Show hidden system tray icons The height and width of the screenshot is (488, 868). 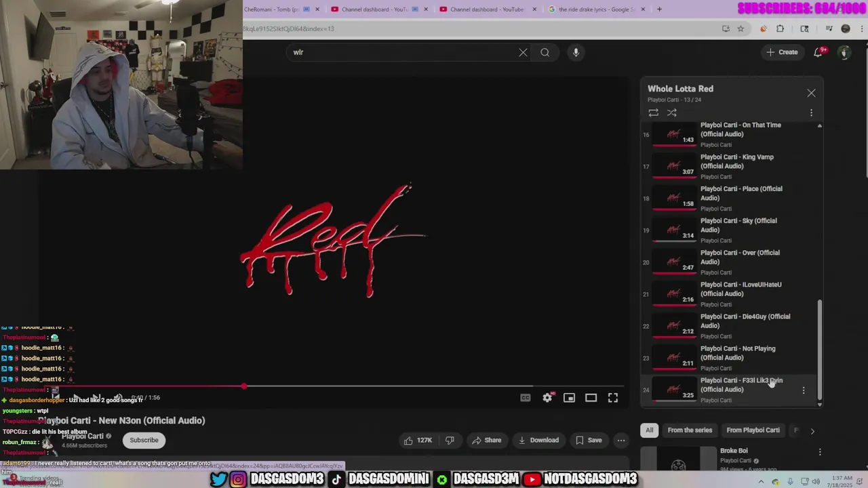click(761, 482)
